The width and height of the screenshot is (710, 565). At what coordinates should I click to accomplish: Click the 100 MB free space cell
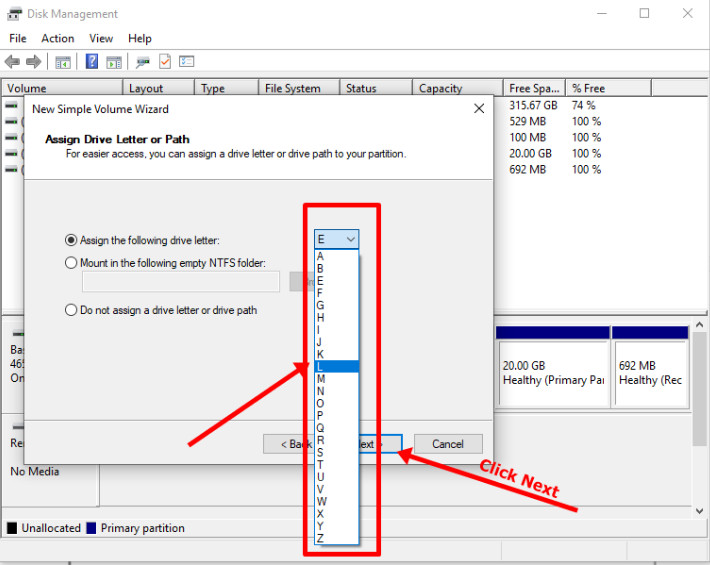pyautogui.click(x=528, y=137)
